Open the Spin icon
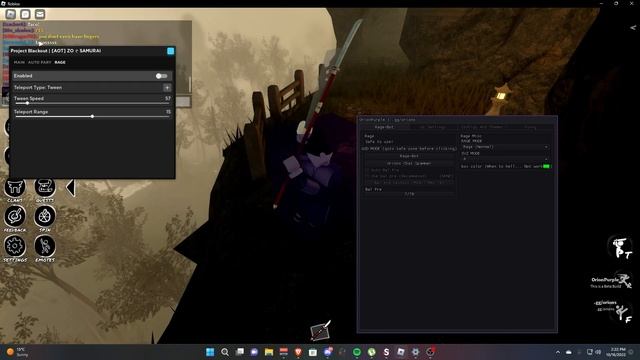 45,216
